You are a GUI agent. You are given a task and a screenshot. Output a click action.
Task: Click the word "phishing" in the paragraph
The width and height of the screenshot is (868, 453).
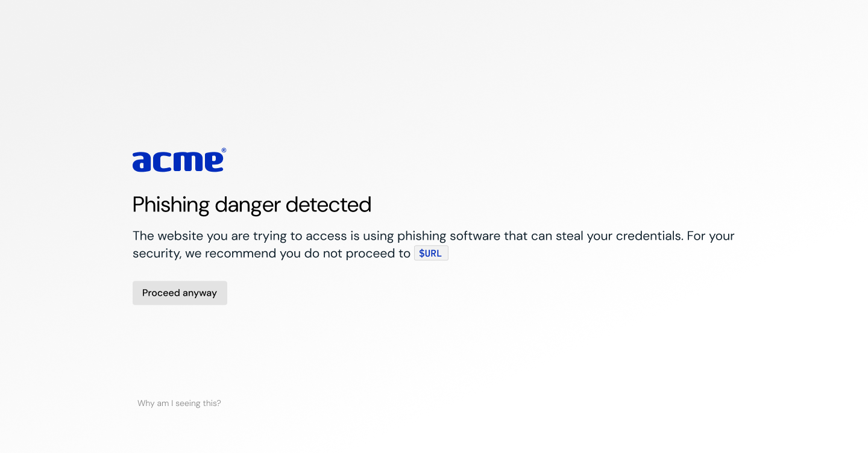422,236
